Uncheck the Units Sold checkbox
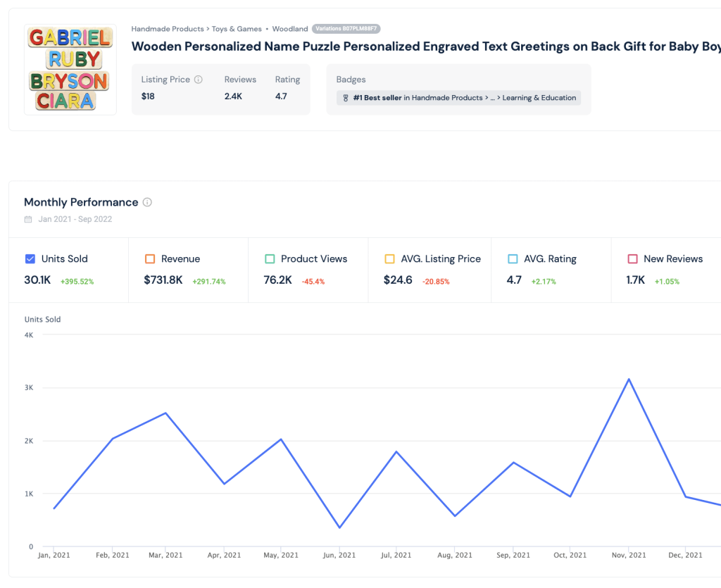The image size is (721, 588). pos(30,259)
